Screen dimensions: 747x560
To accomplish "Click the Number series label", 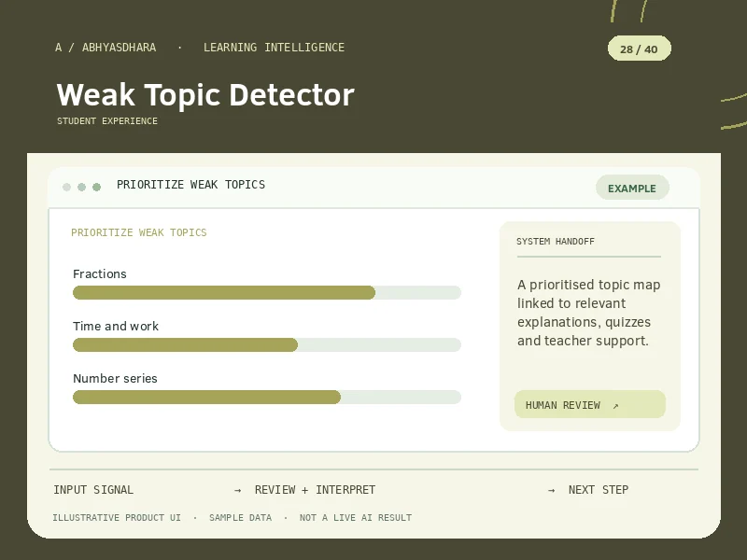I will 115,379.
